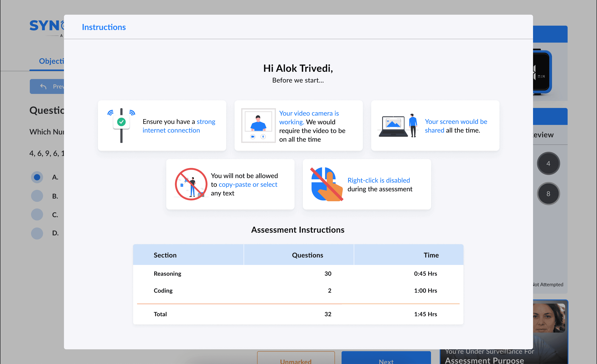Select answer option A radio button
The width and height of the screenshot is (597, 364).
click(37, 177)
